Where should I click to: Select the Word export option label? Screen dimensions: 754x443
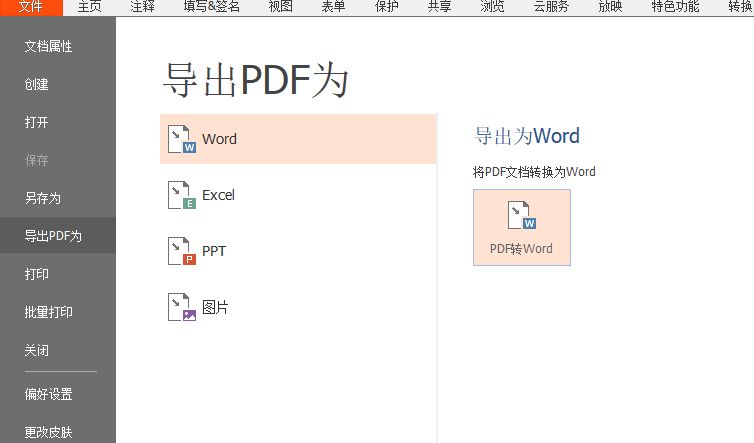pos(219,139)
